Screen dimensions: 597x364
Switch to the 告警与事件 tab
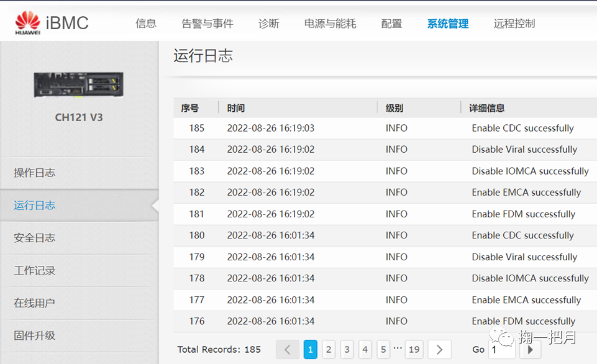pyautogui.click(x=207, y=23)
